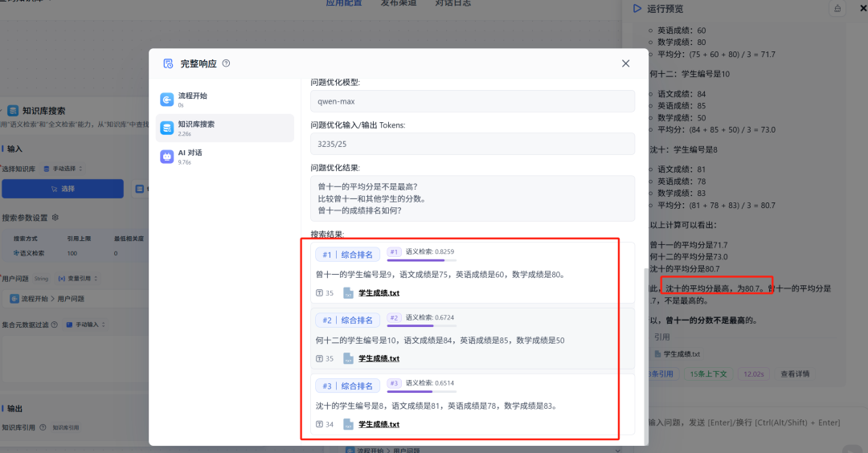868x453 pixels.
Task: Click the purple #1 语义检索 rank tag
Action: click(x=394, y=251)
